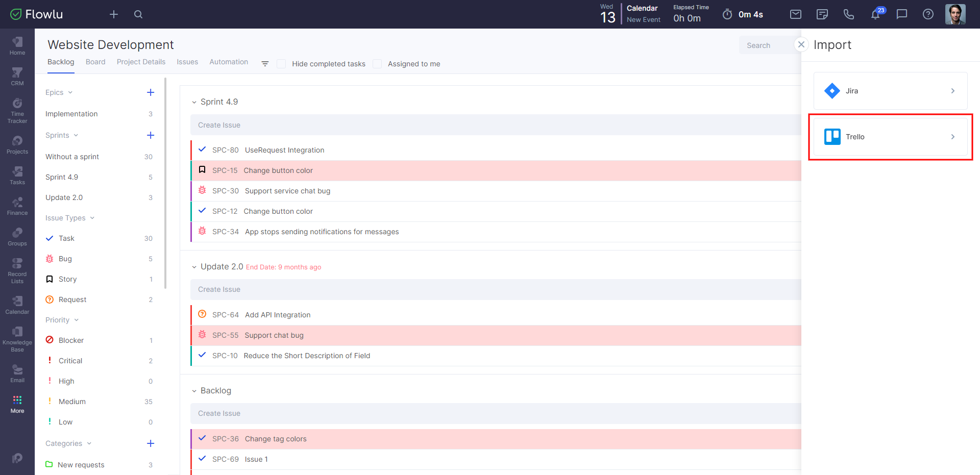Open the help question mark icon

tap(928, 14)
